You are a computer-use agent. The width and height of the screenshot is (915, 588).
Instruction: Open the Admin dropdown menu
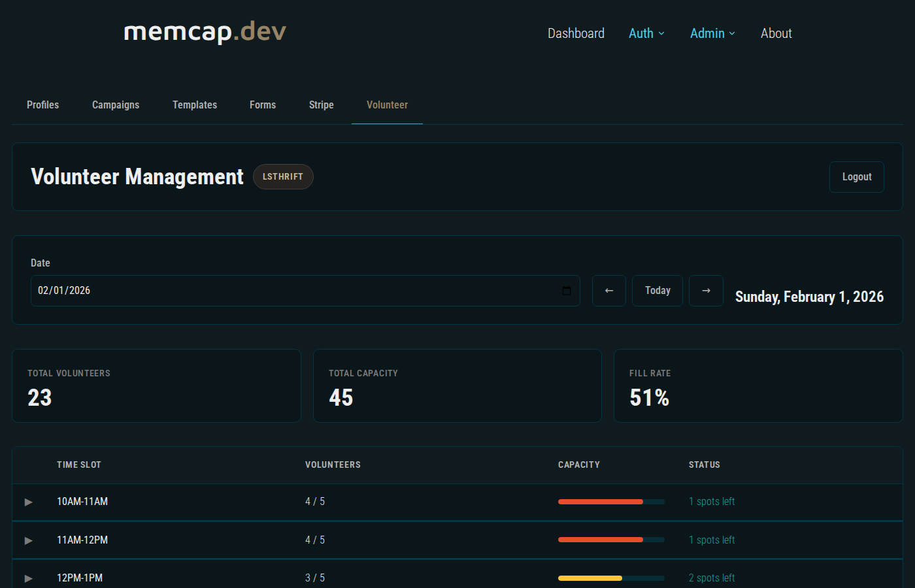click(x=712, y=33)
